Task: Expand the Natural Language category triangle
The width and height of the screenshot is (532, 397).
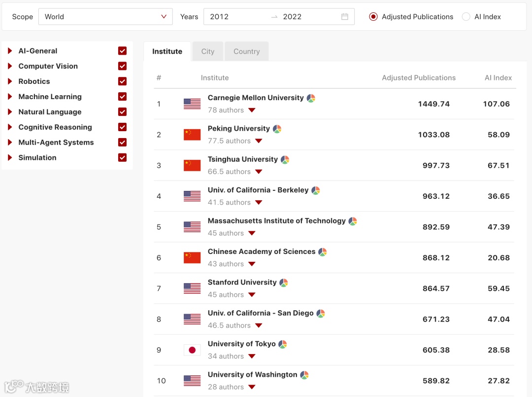Action: [10, 112]
